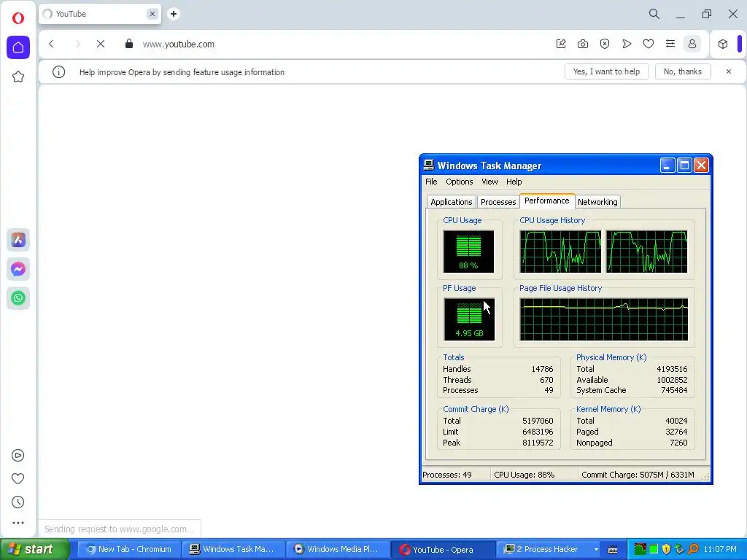This screenshot has width=747, height=560.
Task: Open a new tab with plus button
Action: point(174,14)
